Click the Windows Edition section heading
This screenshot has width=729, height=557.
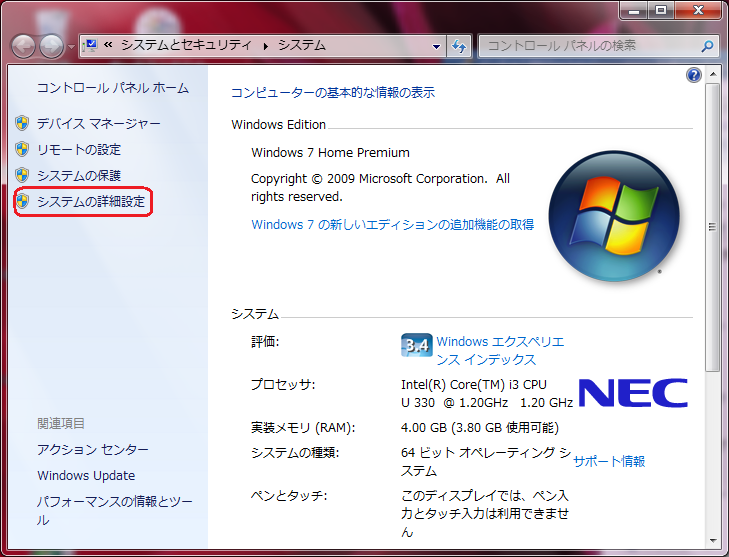(278, 125)
